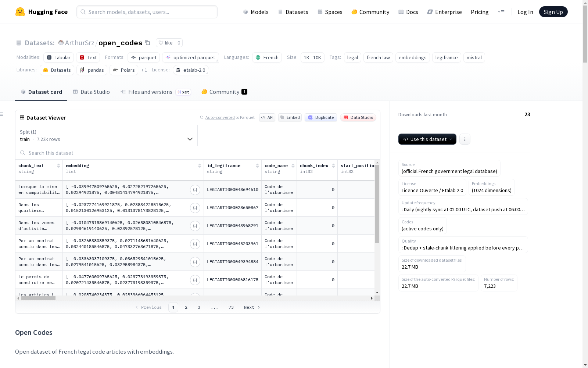Focus the search models, datasets, users field
The image size is (588, 368).
point(147,12)
